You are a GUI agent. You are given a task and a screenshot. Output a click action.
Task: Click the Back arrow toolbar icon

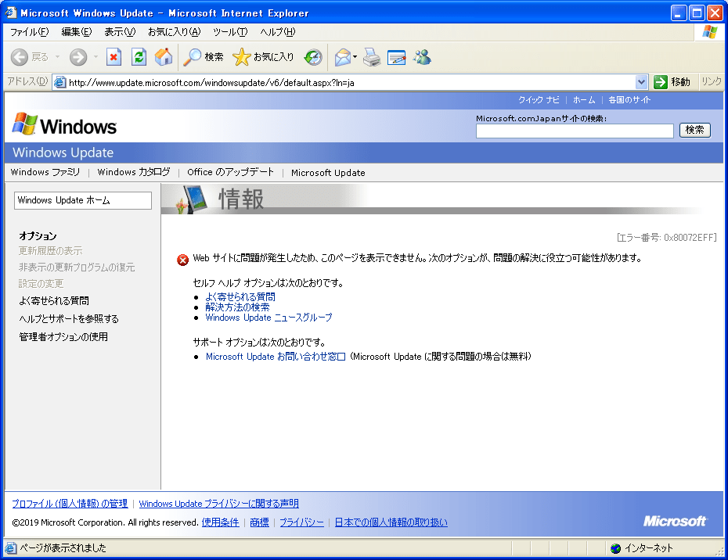pyautogui.click(x=20, y=57)
